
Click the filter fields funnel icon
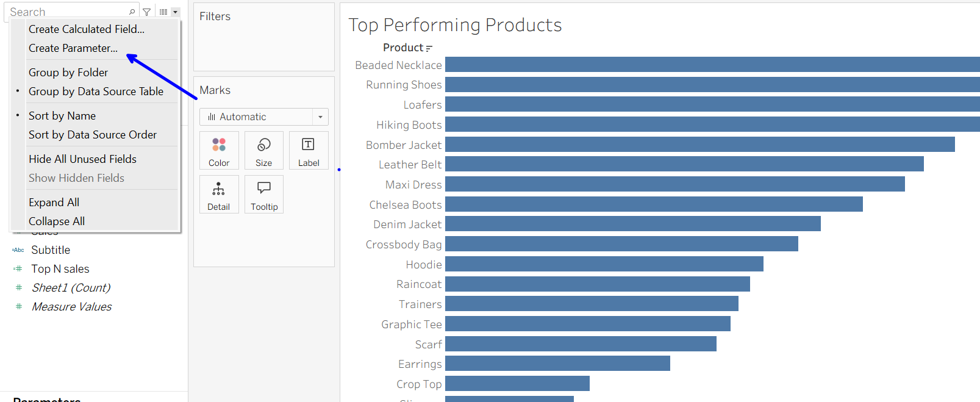(x=147, y=12)
